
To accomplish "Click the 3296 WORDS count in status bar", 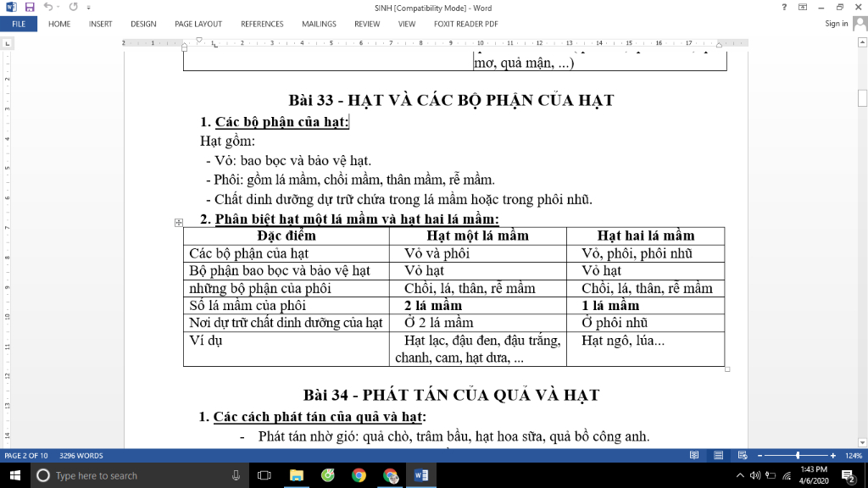I will (x=81, y=456).
